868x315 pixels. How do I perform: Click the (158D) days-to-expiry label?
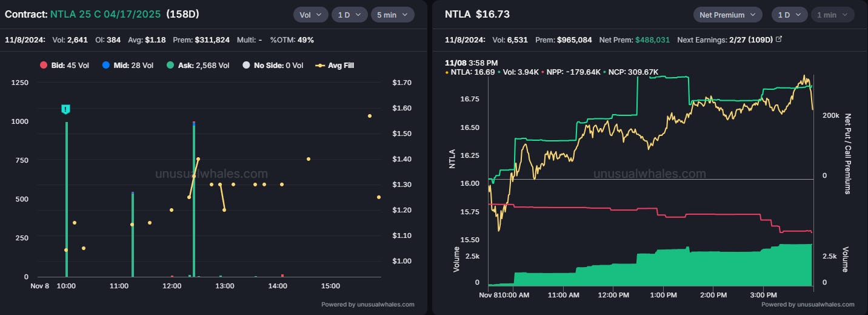[182, 14]
